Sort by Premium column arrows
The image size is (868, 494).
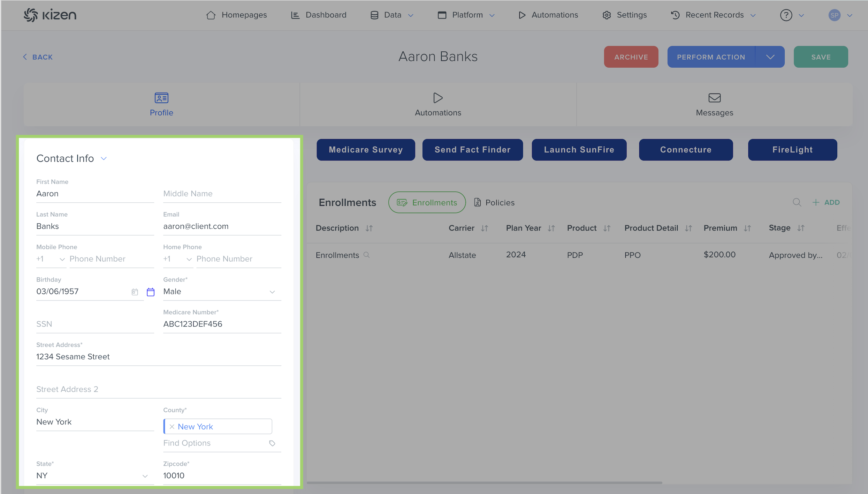click(747, 228)
